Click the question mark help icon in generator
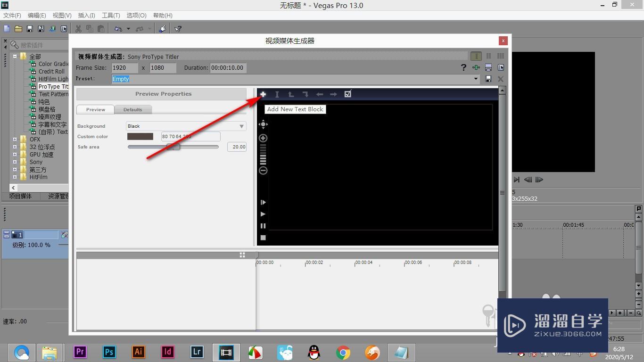This screenshot has width=644, height=362. click(463, 67)
